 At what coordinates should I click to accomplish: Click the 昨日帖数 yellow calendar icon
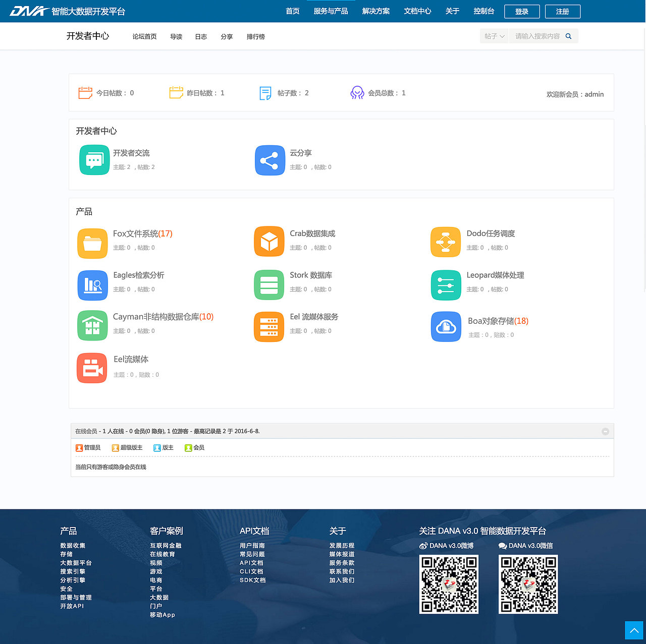tap(176, 92)
